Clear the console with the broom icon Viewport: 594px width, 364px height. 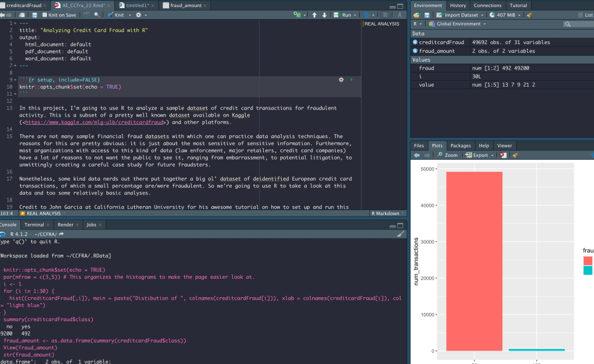coord(400,234)
